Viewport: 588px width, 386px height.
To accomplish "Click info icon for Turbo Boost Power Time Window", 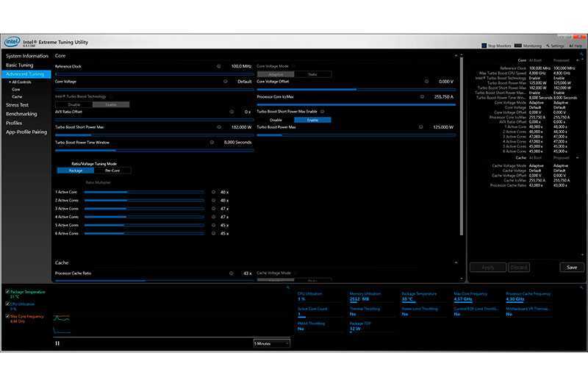I will click(x=212, y=143).
